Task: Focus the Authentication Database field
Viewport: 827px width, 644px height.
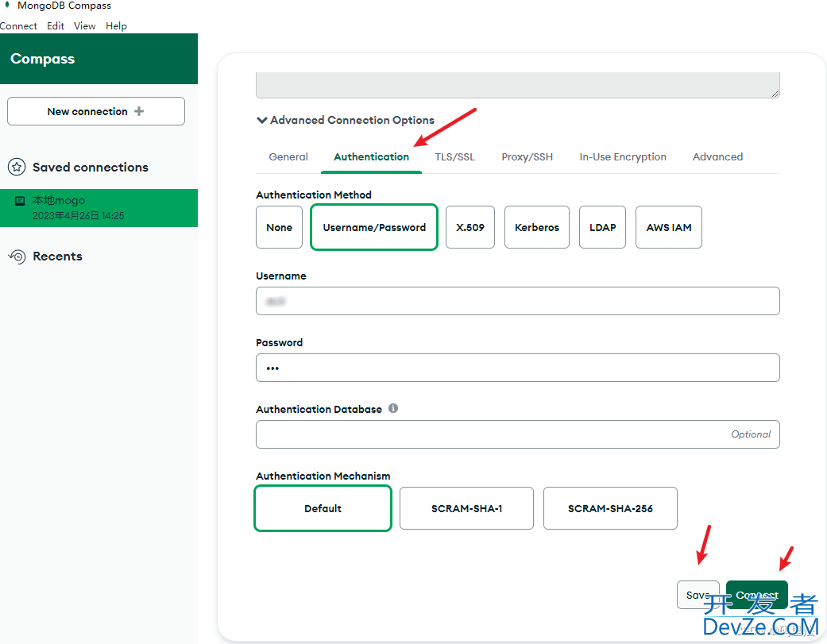Action: [x=518, y=434]
